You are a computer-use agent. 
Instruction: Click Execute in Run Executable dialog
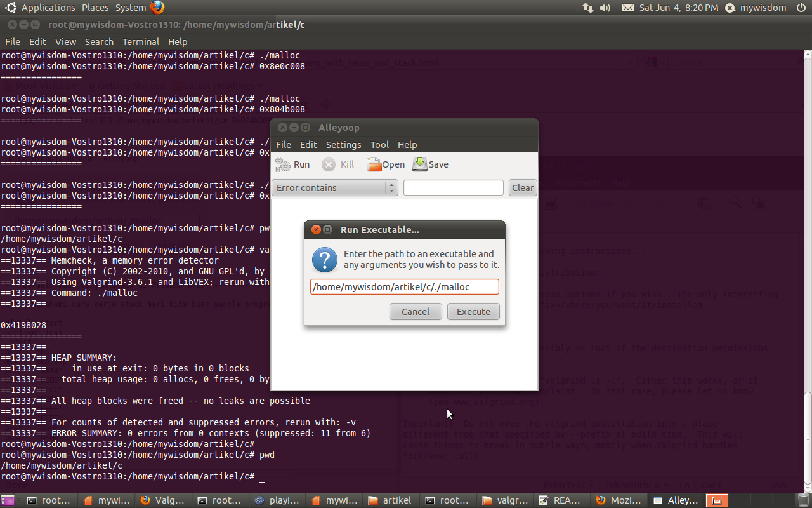pos(473,312)
